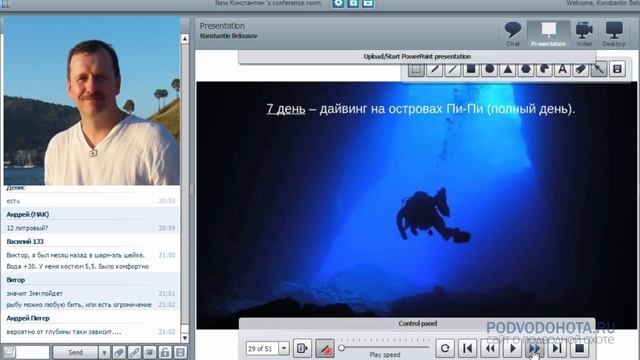
Task: Click the chain link icon in chat bar
Action: click(134, 352)
